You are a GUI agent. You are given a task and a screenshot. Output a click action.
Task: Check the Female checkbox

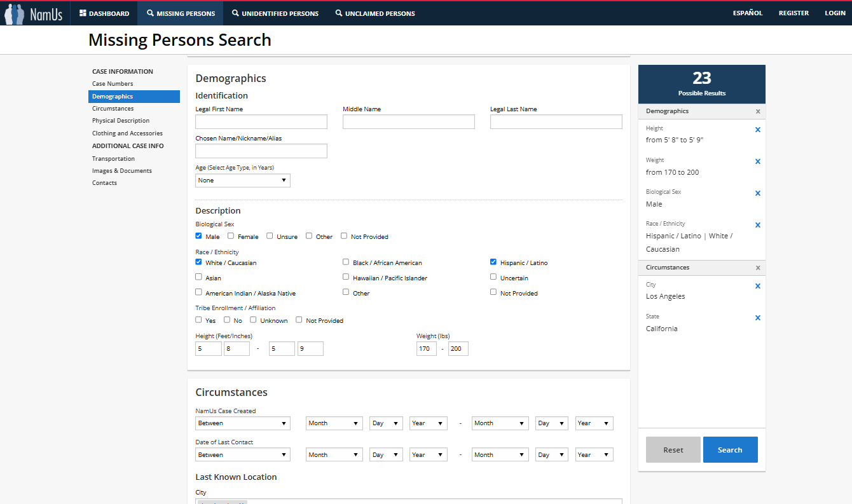231,236
